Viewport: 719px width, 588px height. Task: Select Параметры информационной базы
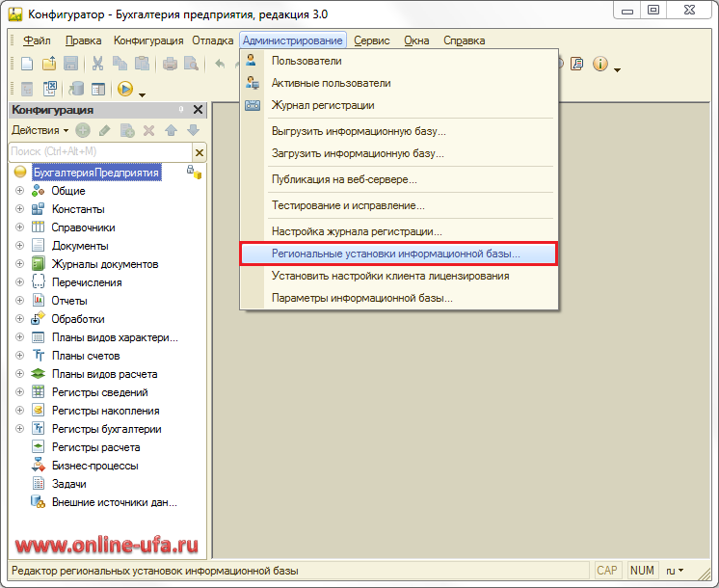coord(398,298)
